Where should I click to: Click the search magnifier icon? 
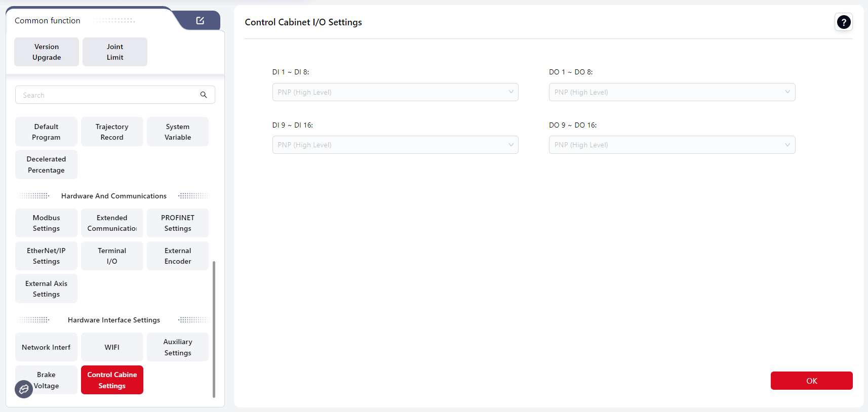click(x=204, y=95)
